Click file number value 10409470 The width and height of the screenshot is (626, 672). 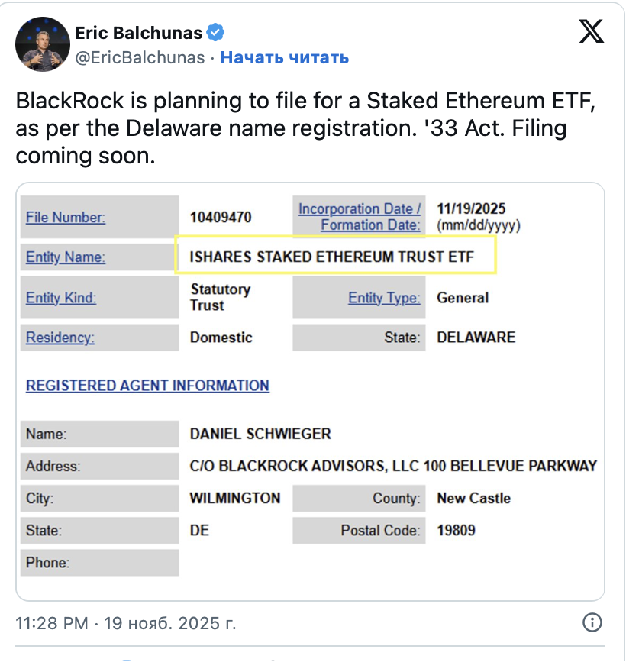tap(221, 218)
